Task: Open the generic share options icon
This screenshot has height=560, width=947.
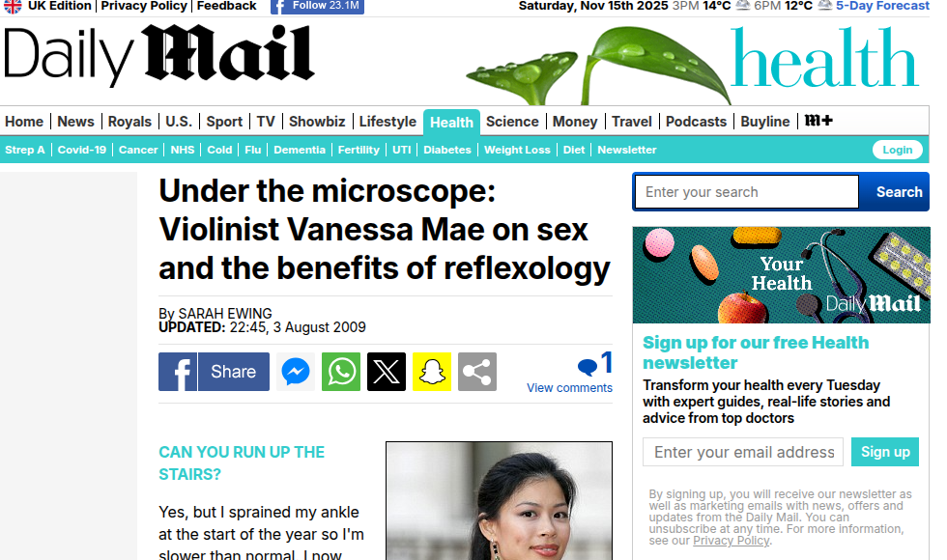Action: (477, 372)
